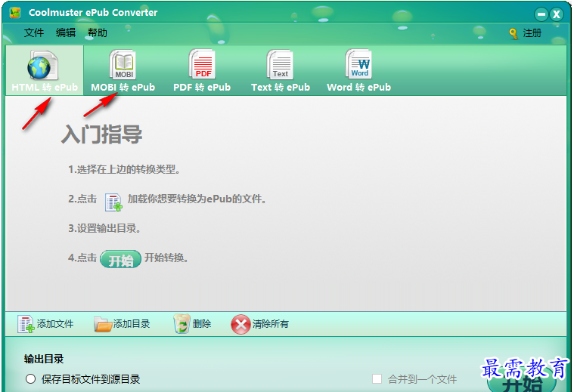574x392 pixels.
Task: Toggle the 合并到一个文件 checkbox
Action: 377,379
